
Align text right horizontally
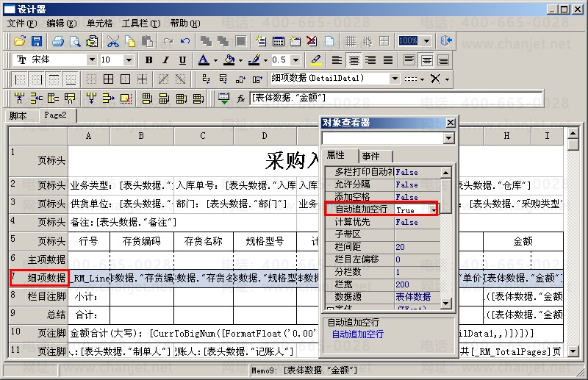coord(370,60)
